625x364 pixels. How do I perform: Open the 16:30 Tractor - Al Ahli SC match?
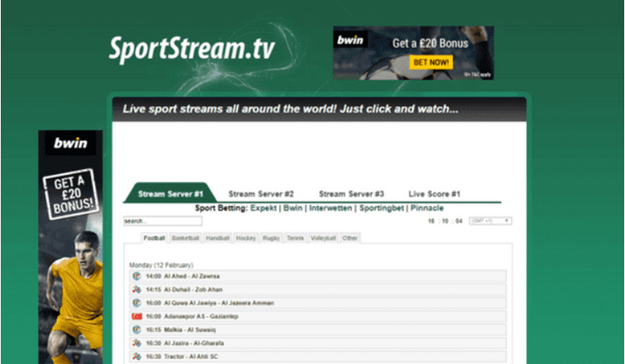point(318,356)
